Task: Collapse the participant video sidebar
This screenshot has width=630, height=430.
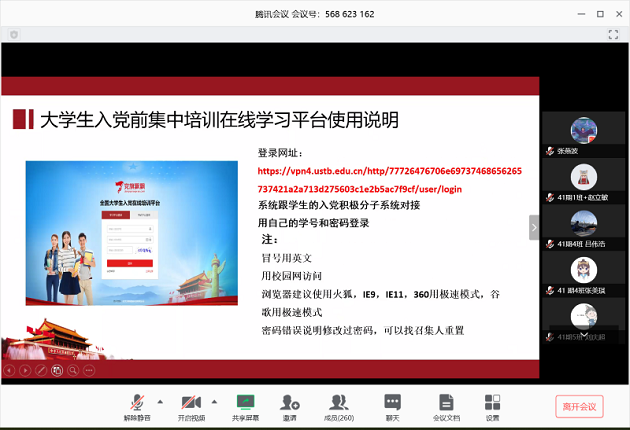Action: pos(534,228)
